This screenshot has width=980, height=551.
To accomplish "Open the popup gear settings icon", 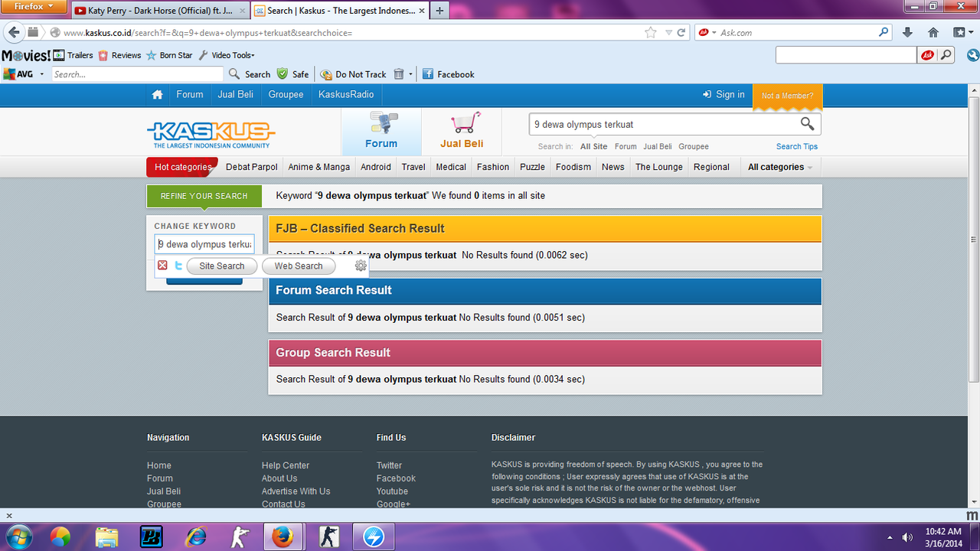I will 361,266.
